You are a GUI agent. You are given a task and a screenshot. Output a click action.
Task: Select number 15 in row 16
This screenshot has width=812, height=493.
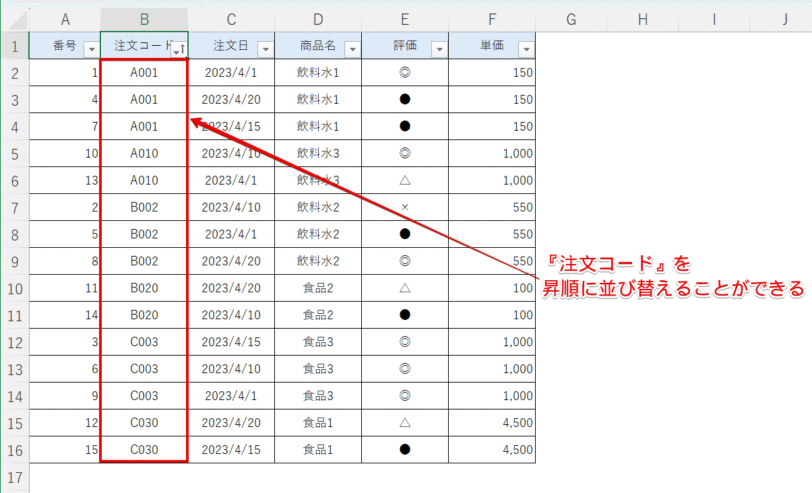click(65, 450)
